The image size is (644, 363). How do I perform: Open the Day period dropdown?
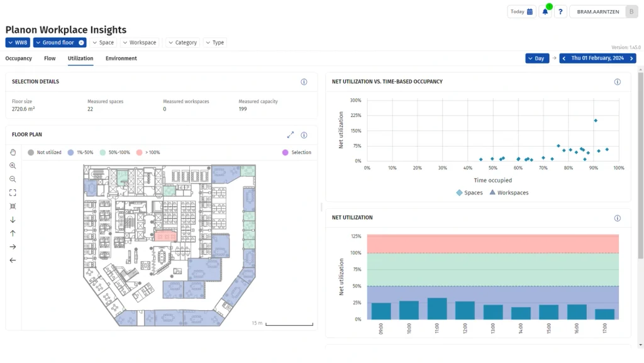click(537, 59)
